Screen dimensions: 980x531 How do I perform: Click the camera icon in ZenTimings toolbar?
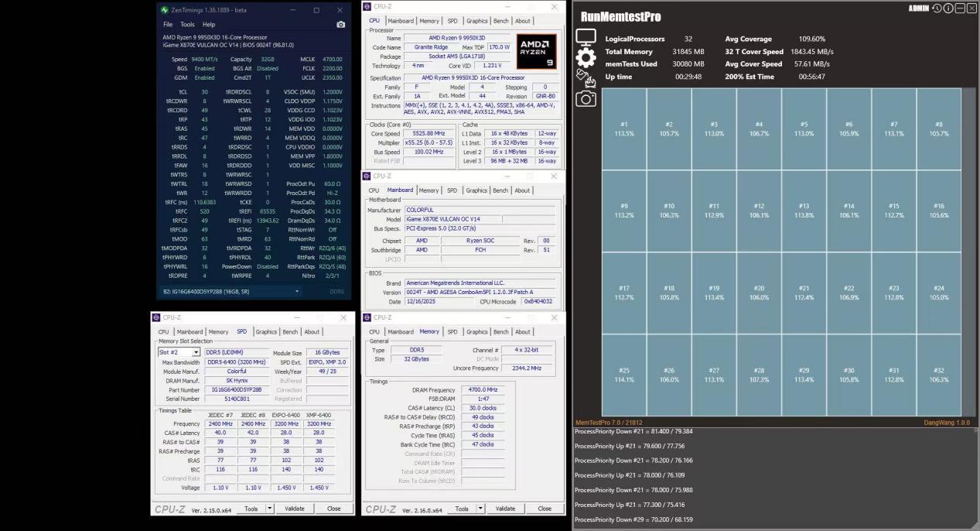point(341,24)
